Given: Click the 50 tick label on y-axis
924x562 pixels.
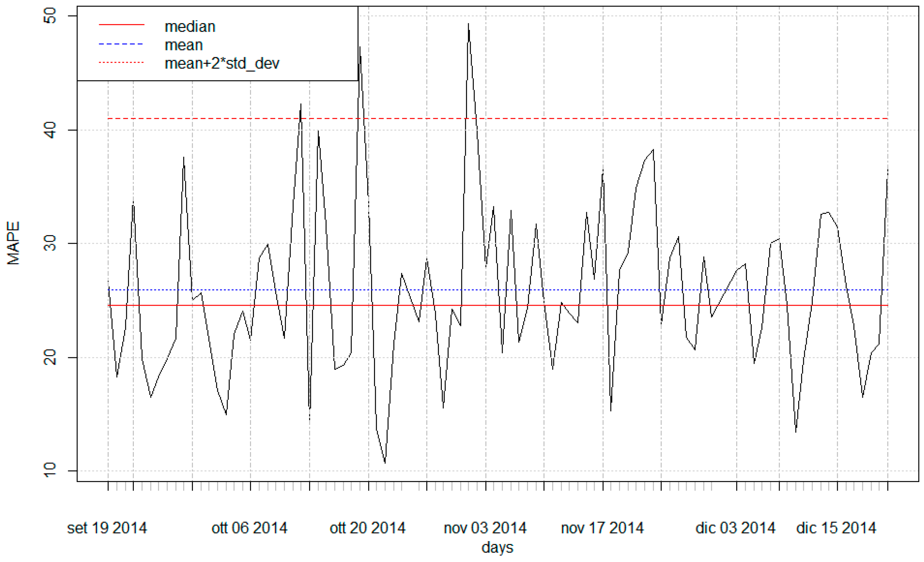Looking at the screenshot, I should coord(50,16).
